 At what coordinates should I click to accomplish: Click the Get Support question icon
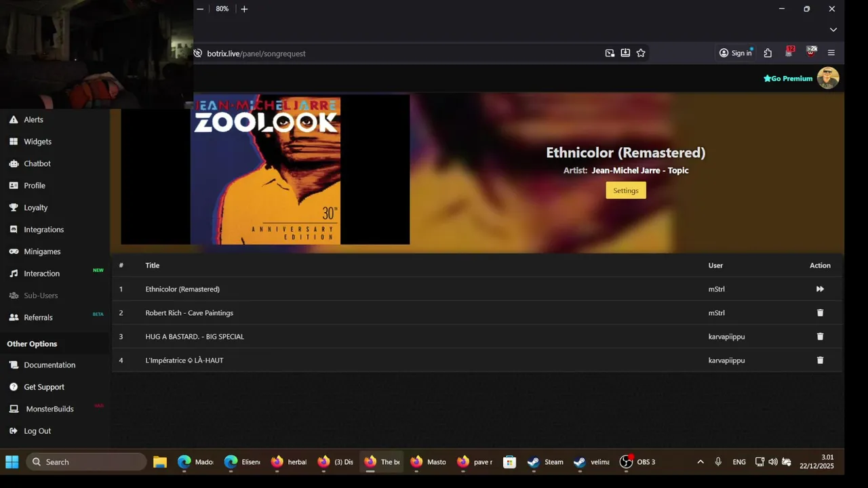point(14,387)
